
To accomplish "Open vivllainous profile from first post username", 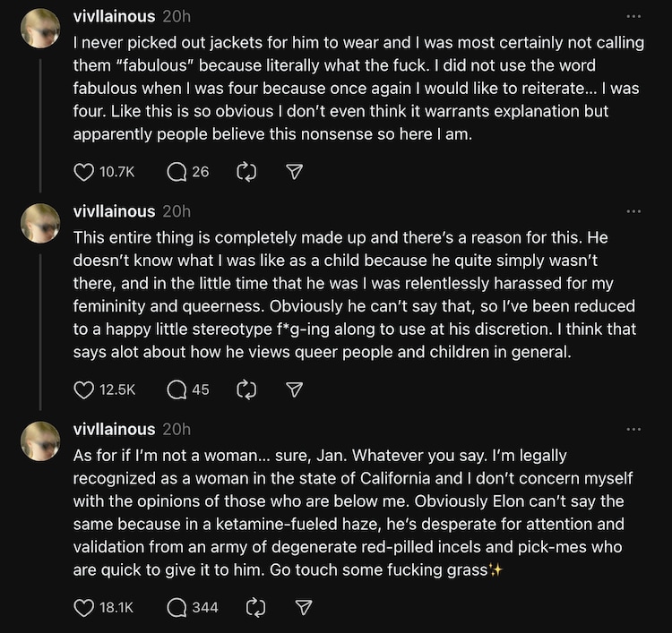I will coord(113,16).
